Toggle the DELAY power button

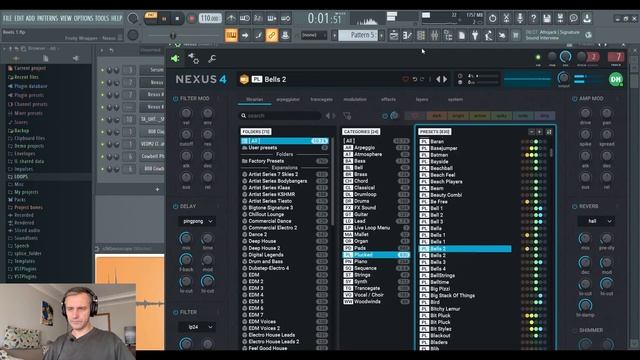[x=176, y=207]
